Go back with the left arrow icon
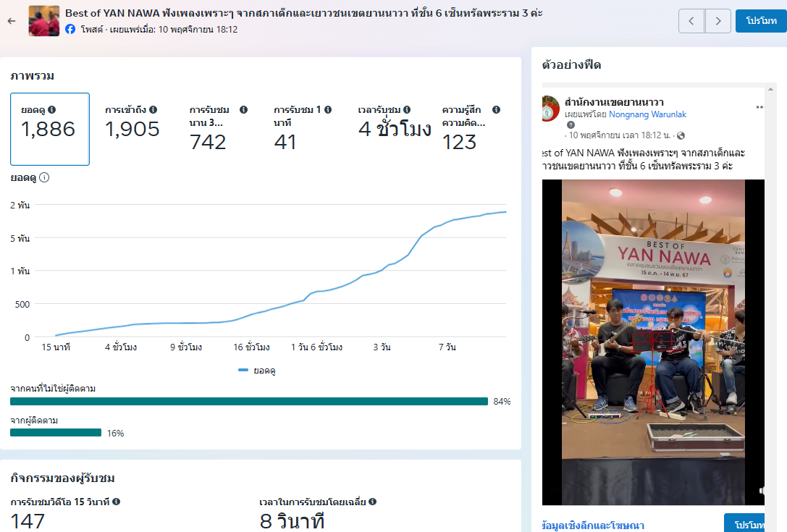787x532 pixels. [12, 21]
